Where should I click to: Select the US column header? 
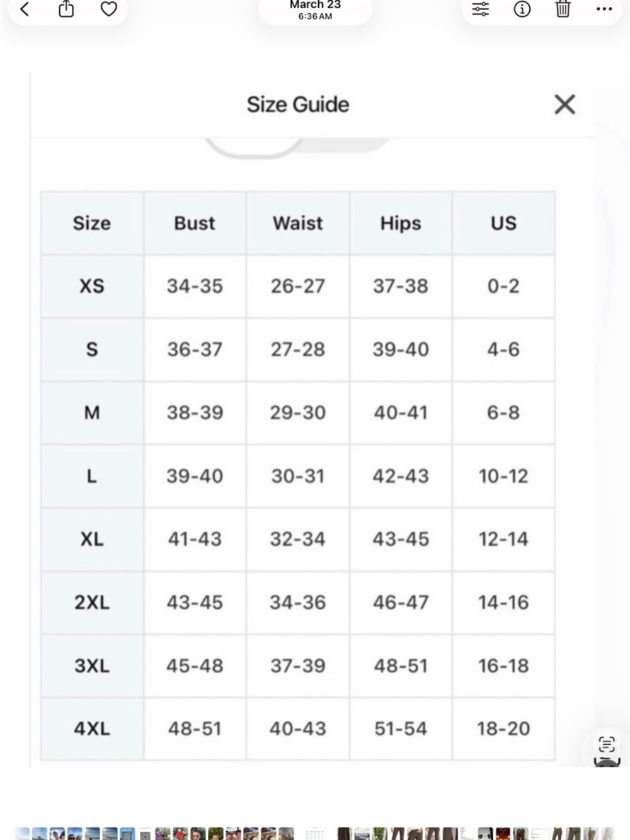503,223
